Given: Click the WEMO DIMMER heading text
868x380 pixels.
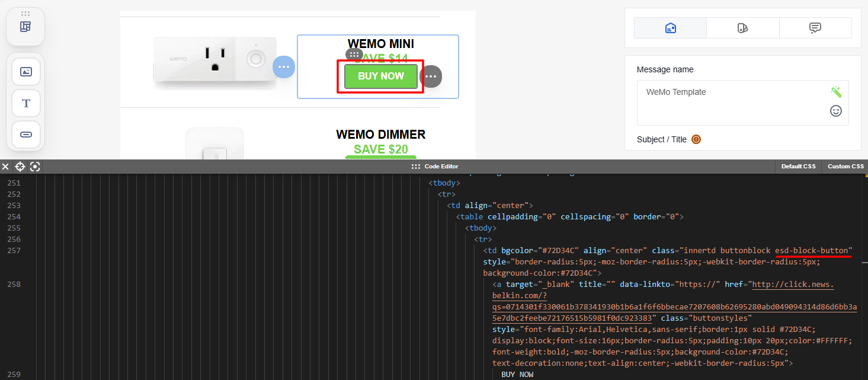Looking at the screenshot, I should click(x=381, y=135).
